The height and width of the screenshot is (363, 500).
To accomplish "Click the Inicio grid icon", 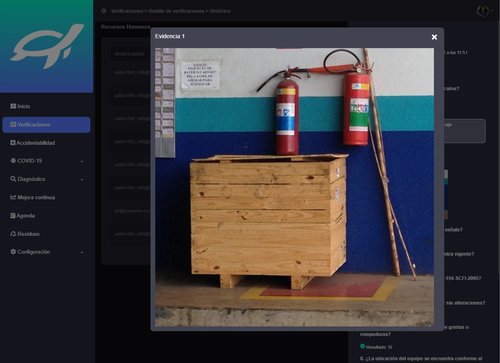I will click(13, 106).
